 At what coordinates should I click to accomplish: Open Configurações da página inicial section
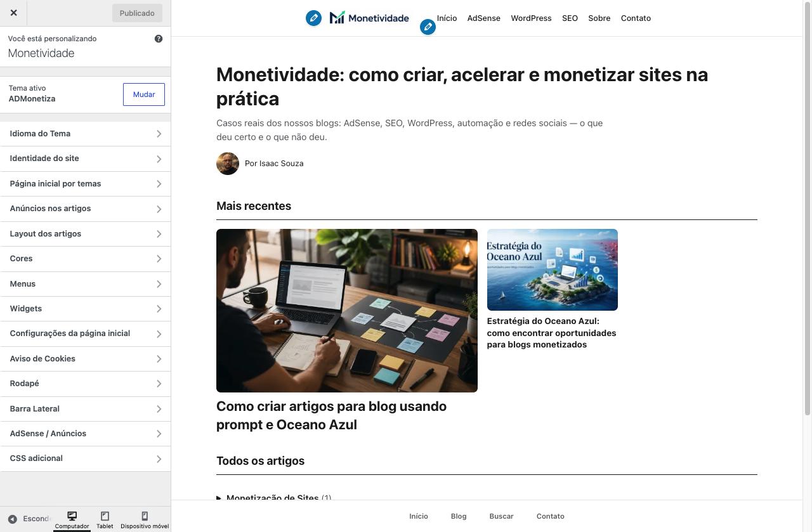click(85, 334)
